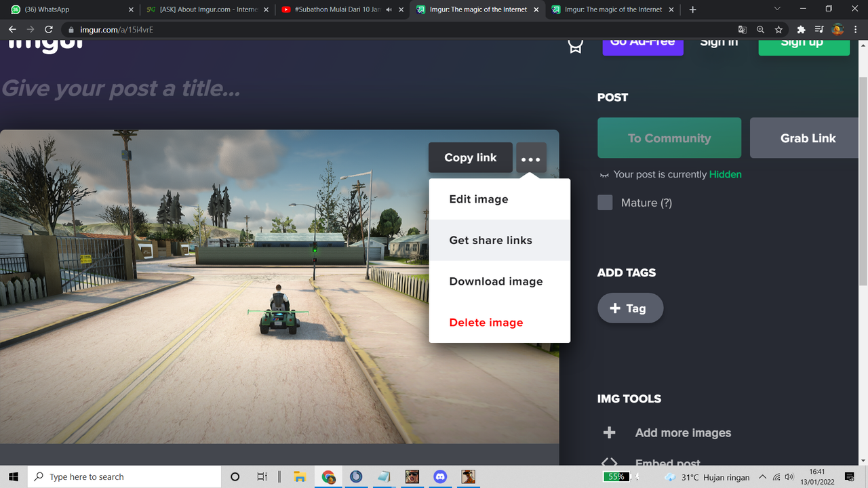Click the imgur.com address bar
The image size is (868, 488).
(400, 30)
